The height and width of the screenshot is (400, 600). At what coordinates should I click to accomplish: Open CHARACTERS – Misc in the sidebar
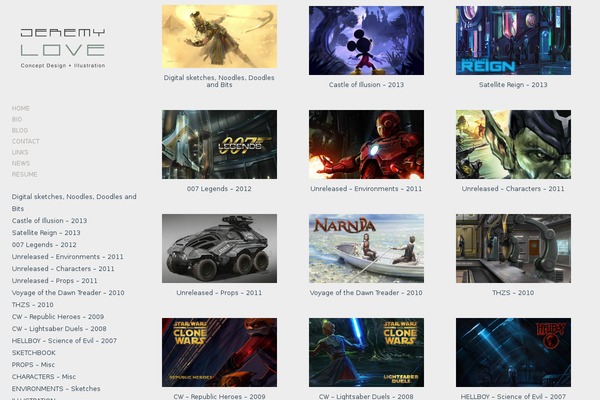tap(44, 377)
